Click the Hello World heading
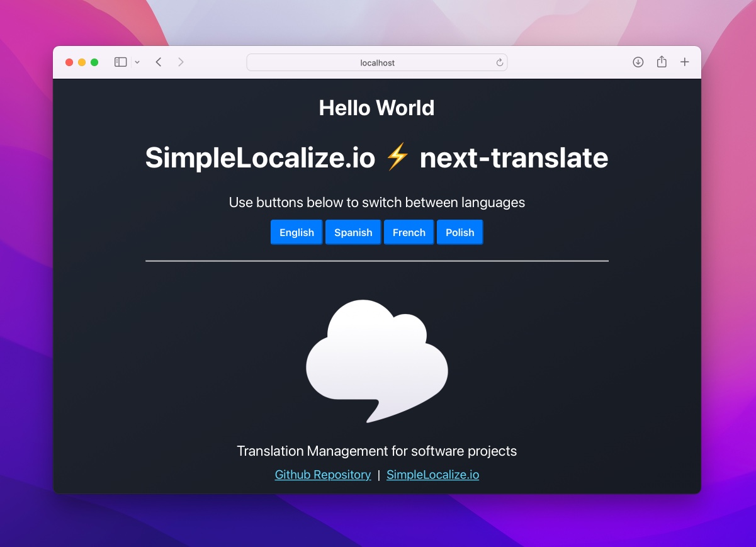The height and width of the screenshot is (547, 756). coord(377,108)
